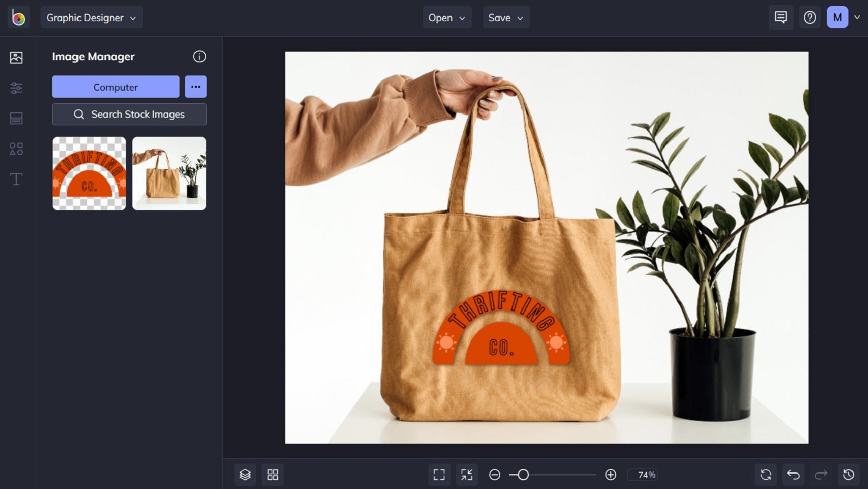The width and height of the screenshot is (868, 489).
Task: Expand the Save menu
Action: pyautogui.click(x=506, y=17)
